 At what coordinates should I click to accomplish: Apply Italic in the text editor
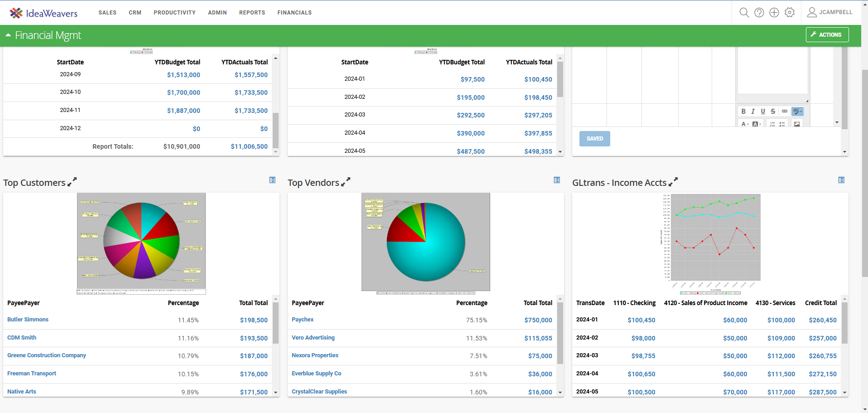click(x=753, y=111)
